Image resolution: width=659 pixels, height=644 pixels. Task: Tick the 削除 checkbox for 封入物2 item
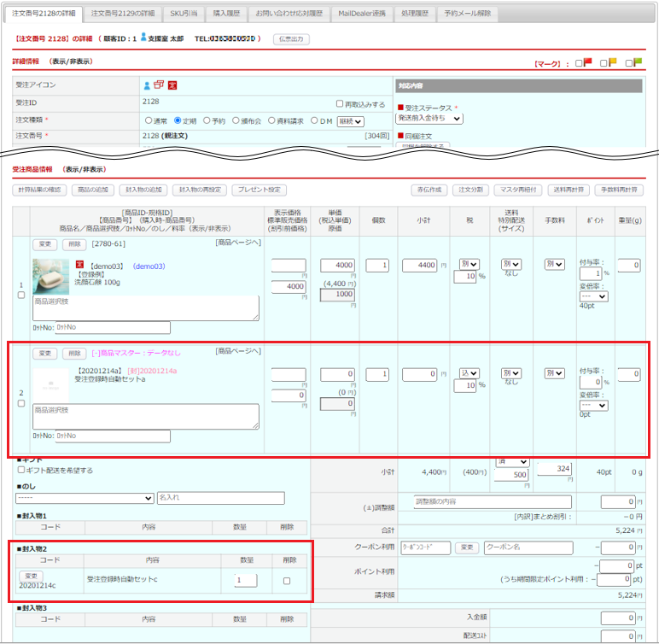[x=287, y=581]
